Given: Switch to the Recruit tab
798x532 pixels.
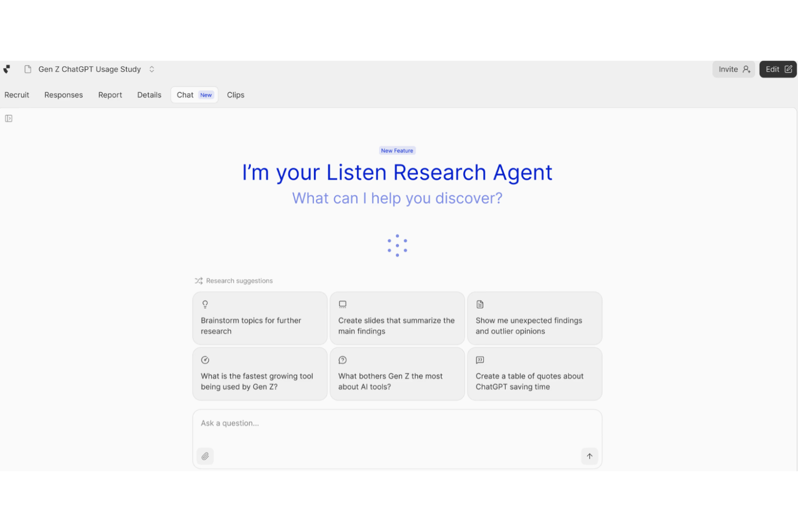Looking at the screenshot, I should (x=17, y=95).
